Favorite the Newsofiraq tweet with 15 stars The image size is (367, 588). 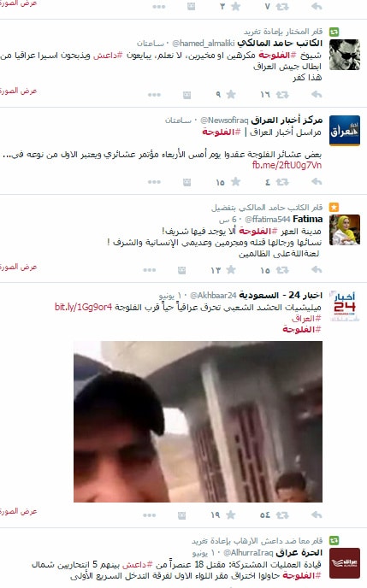coord(235,182)
